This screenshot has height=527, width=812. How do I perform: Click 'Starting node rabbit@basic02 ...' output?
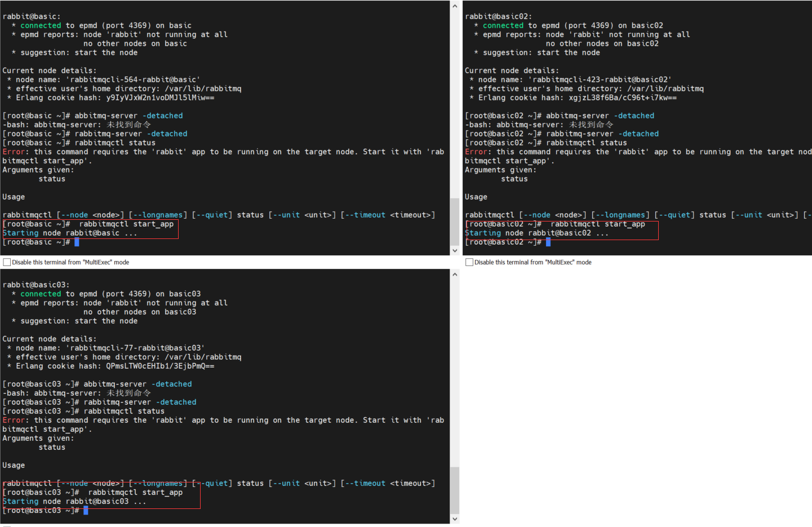[537, 233]
